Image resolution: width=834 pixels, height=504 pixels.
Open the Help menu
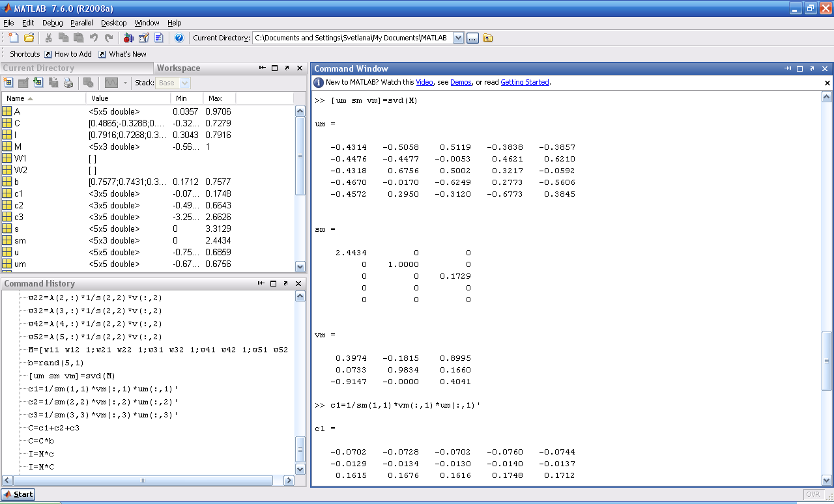coord(175,23)
